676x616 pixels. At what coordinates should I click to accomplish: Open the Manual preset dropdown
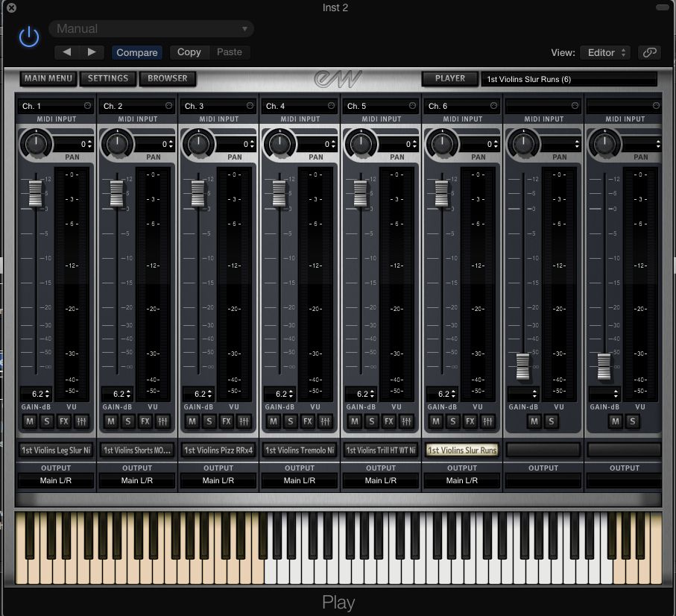[x=151, y=29]
